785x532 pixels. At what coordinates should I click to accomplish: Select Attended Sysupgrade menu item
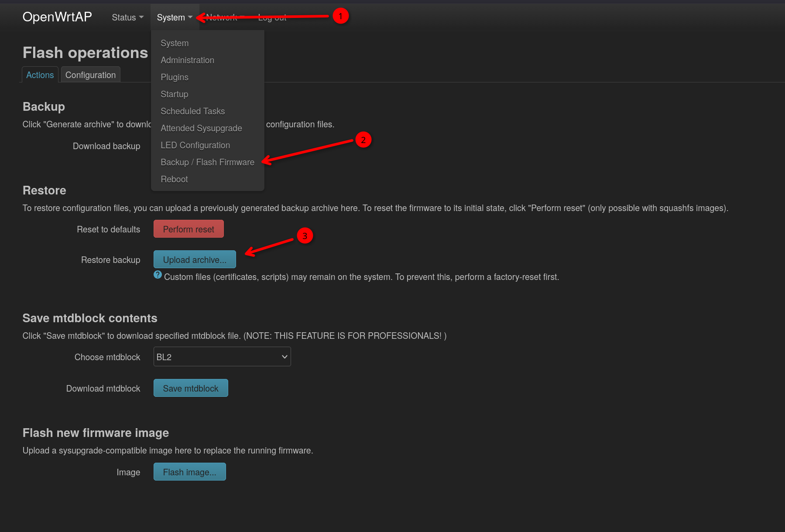[x=201, y=128]
